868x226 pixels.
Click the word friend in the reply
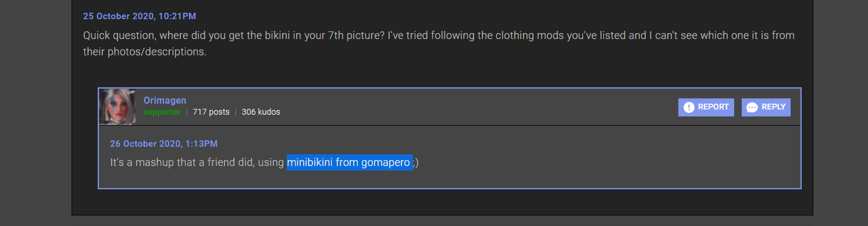click(222, 163)
